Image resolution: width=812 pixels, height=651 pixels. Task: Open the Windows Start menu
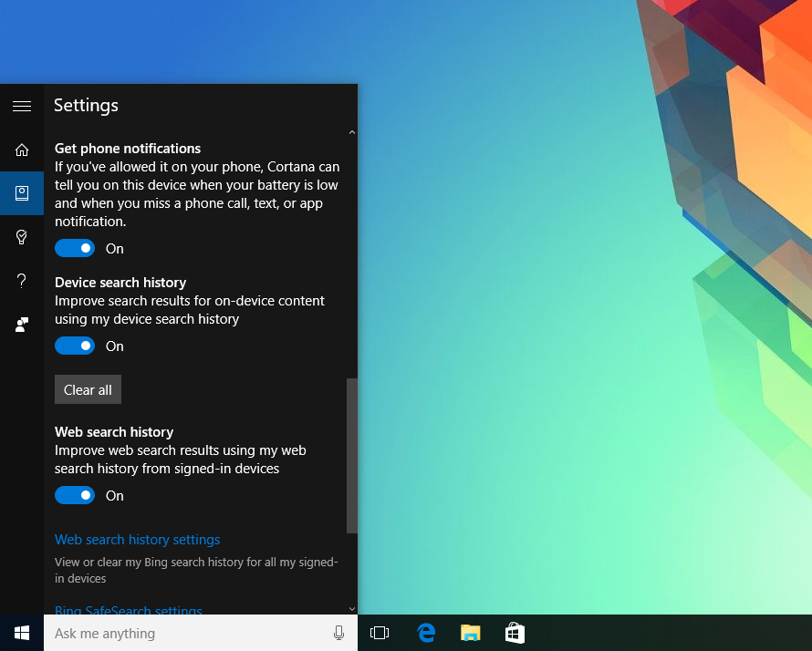[22, 633]
